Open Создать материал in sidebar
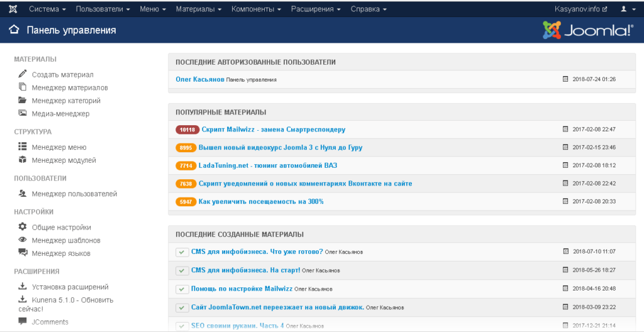 point(63,75)
